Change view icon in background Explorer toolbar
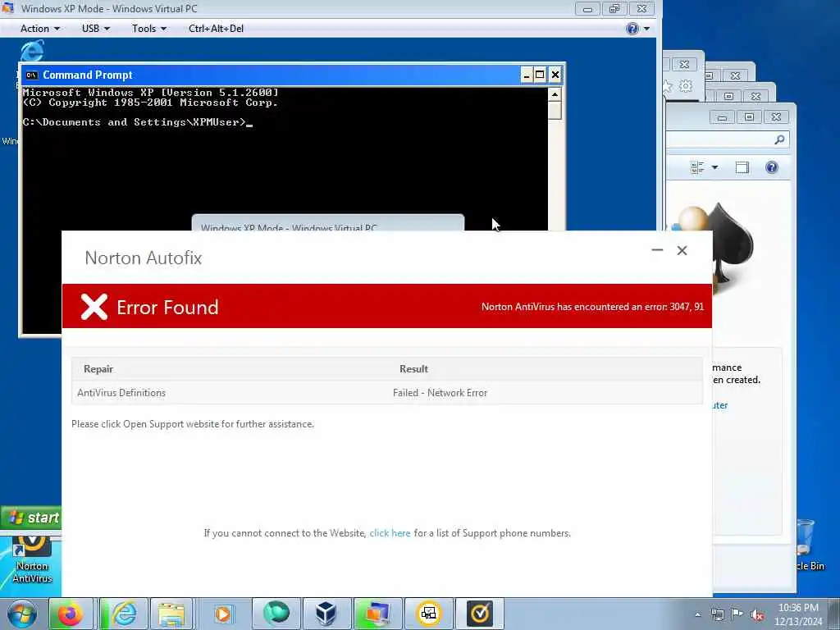The width and height of the screenshot is (840, 630). pos(697,167)
